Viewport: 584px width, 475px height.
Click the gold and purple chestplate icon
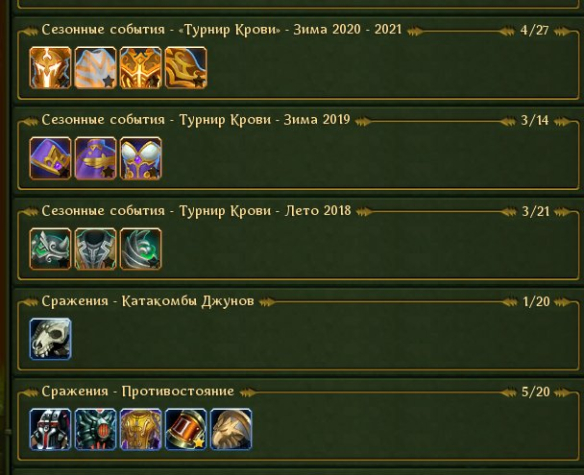pyautogui.click(x=141, y=429)
